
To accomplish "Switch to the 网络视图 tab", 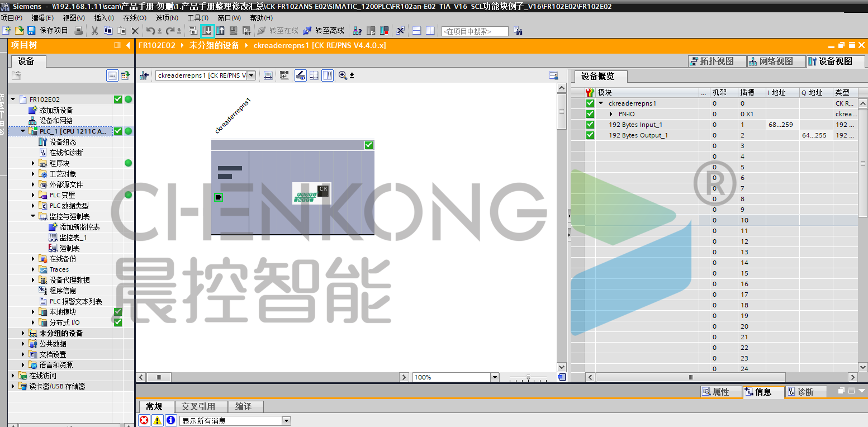I will 771,61.
